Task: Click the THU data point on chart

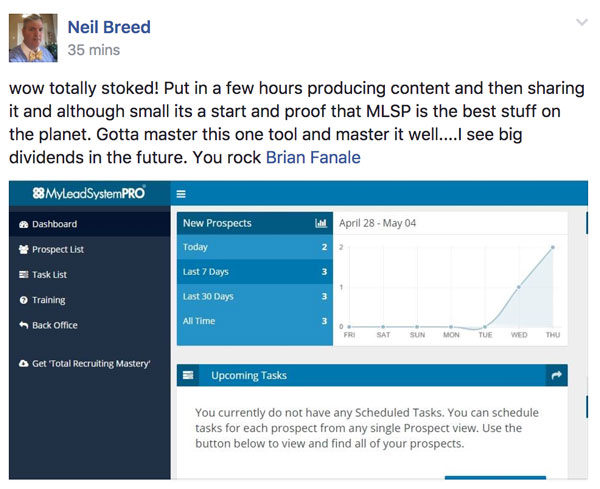Action: coord(553,247)
